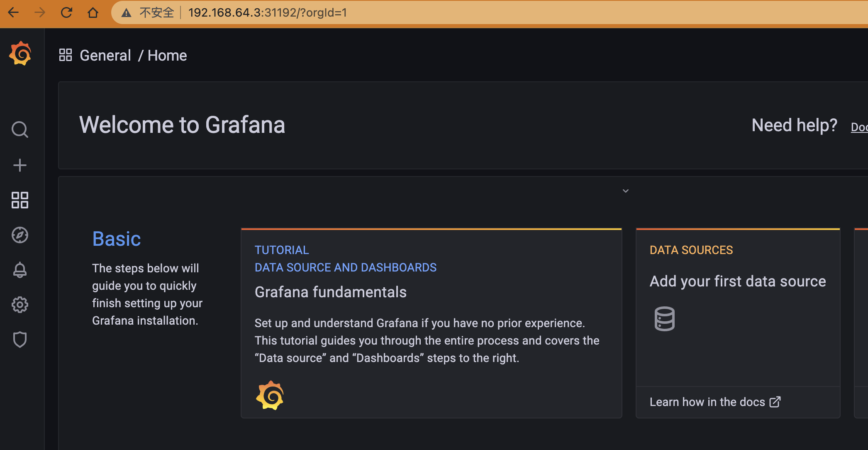868x450 pixels.
Task: Expand the dashboards grid icon next to General
Action: (65, 54)
